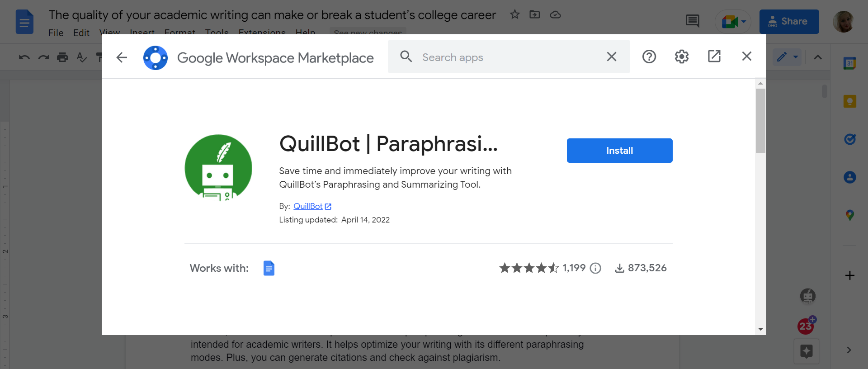Screen dimensions: 868x369
Task: Click the download count 873,526
Action: (x=647, y=268)
